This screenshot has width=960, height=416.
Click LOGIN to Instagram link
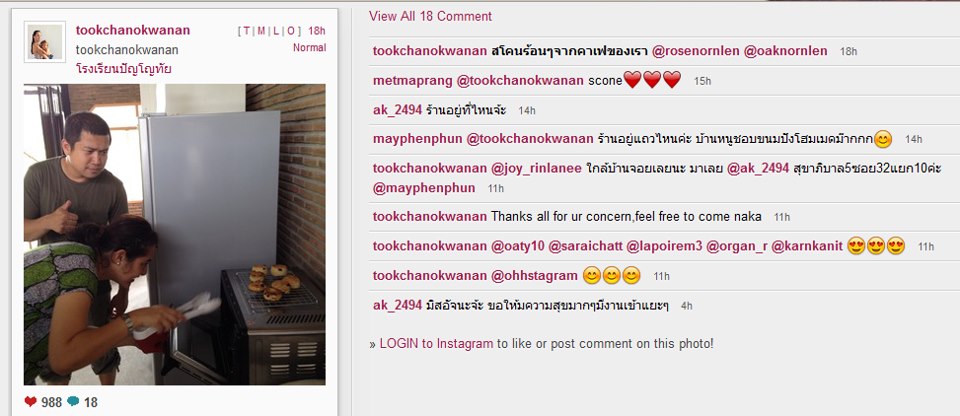[x=436, y=344]
